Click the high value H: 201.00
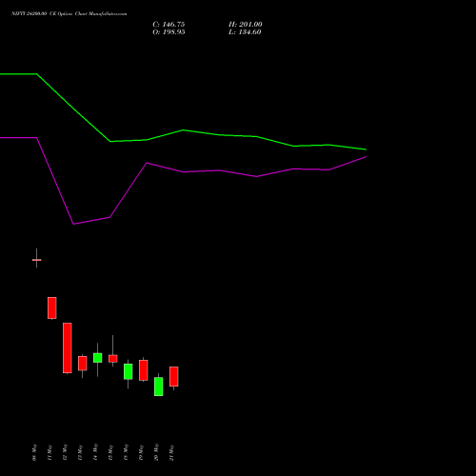The width and height of the screenshot is (476, 476). point(246,25)
